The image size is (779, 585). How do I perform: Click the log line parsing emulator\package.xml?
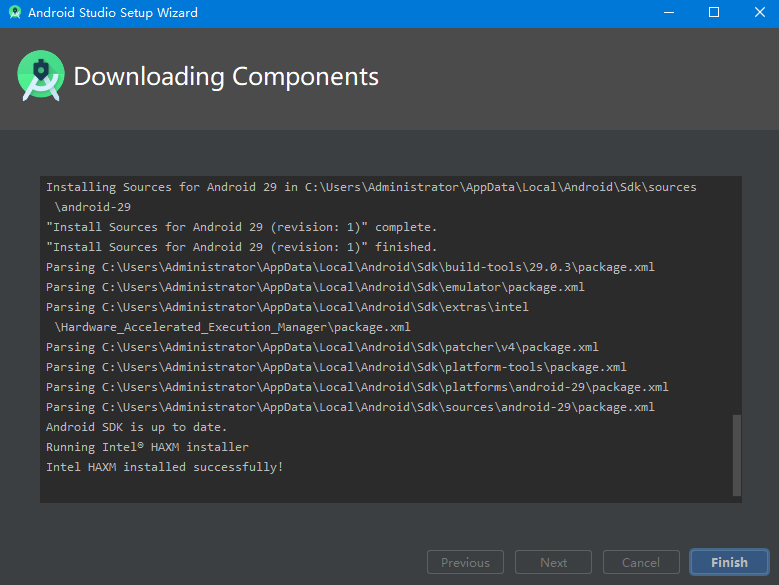(315, 287)
